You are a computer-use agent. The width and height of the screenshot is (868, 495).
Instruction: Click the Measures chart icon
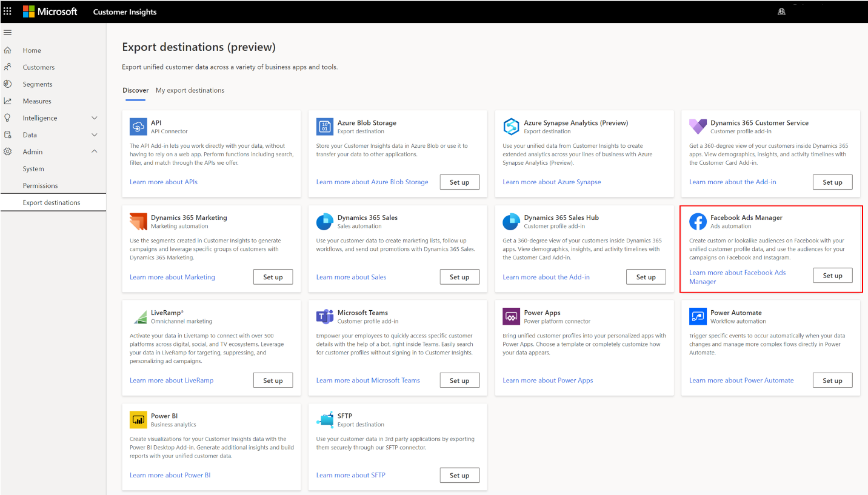coord(8,101)
